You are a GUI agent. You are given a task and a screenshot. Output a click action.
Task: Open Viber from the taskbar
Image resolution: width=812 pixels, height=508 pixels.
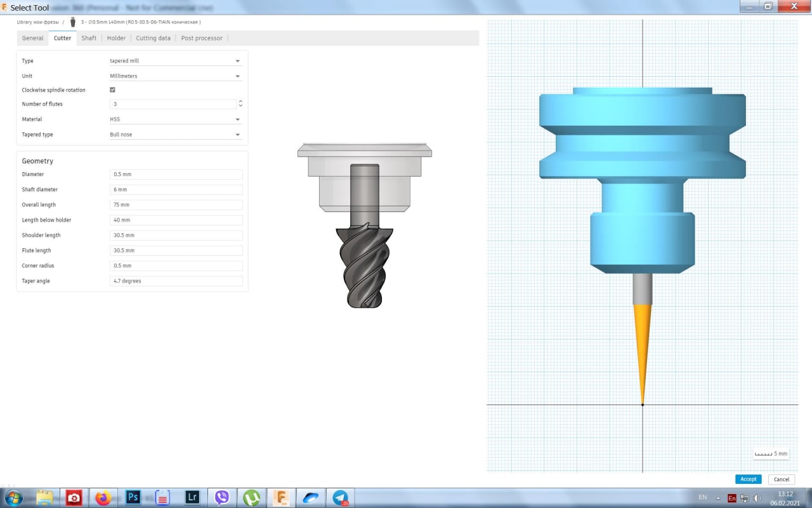(222, 497)
